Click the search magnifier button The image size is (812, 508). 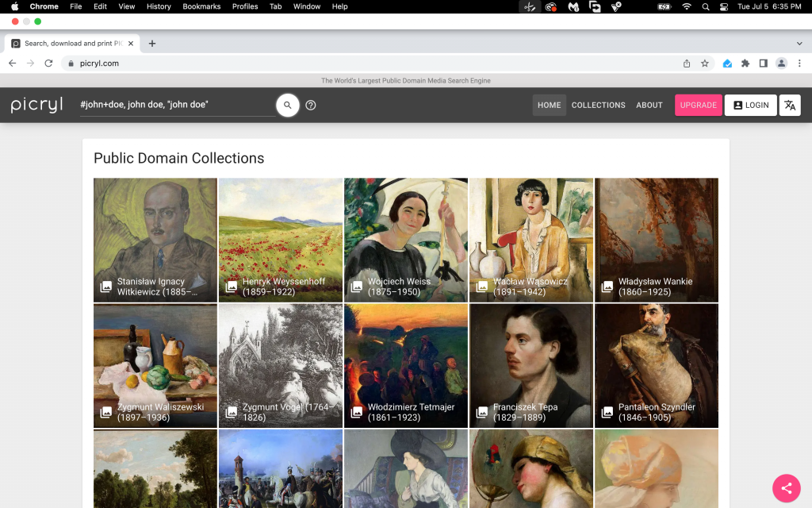(x=287, y=105)
